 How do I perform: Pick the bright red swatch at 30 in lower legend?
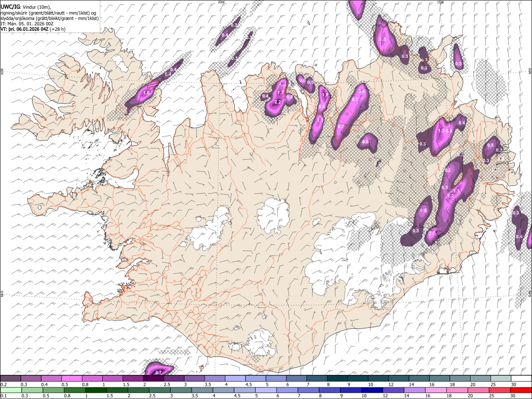pyautogui.click(x=521, y=390)
